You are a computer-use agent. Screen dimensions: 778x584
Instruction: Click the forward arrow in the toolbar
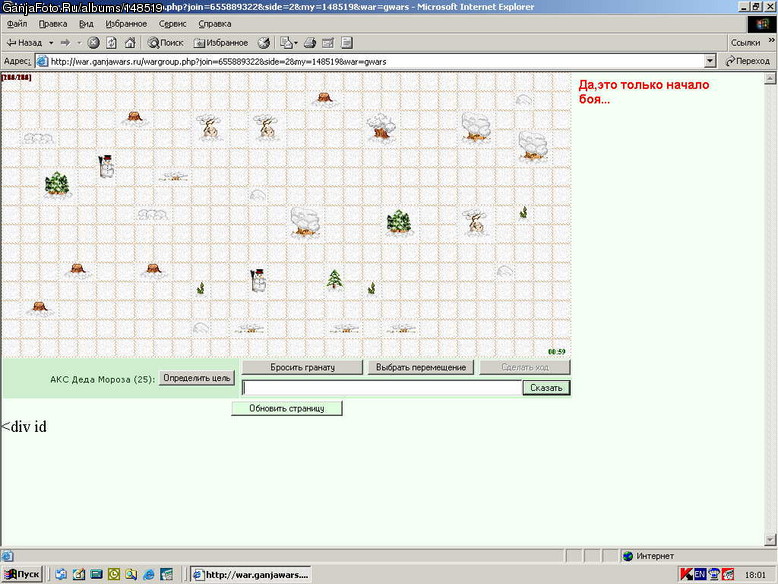(65, 43)
